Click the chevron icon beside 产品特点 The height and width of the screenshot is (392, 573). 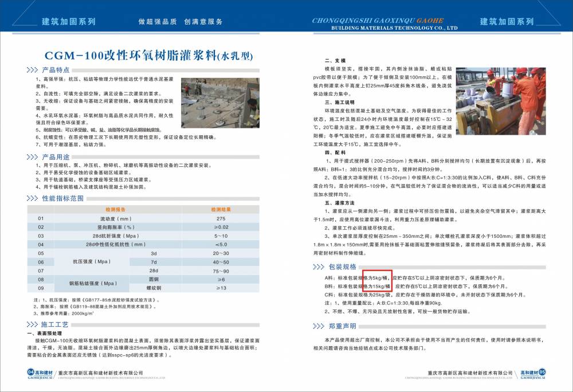coord(32,69)
